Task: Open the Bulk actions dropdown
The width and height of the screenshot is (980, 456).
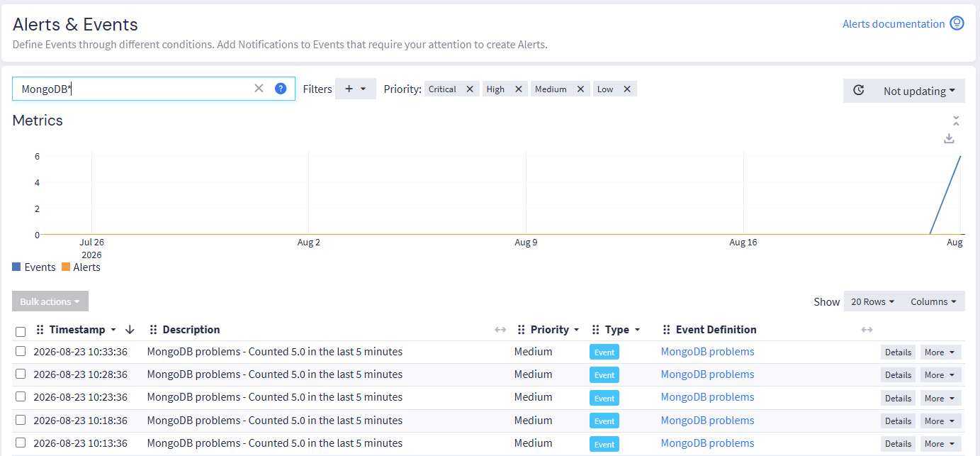Action: (x=50, y=301)
